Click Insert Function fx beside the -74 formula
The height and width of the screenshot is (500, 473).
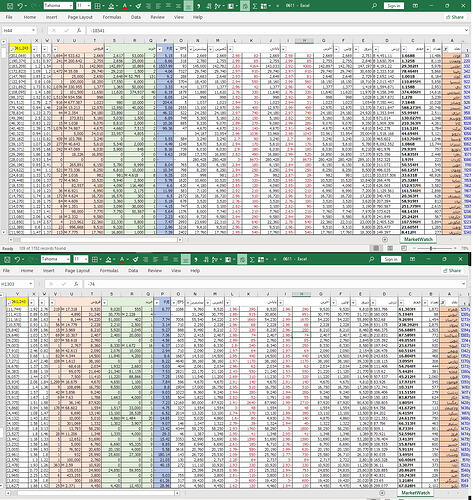(x=76, y=284)
